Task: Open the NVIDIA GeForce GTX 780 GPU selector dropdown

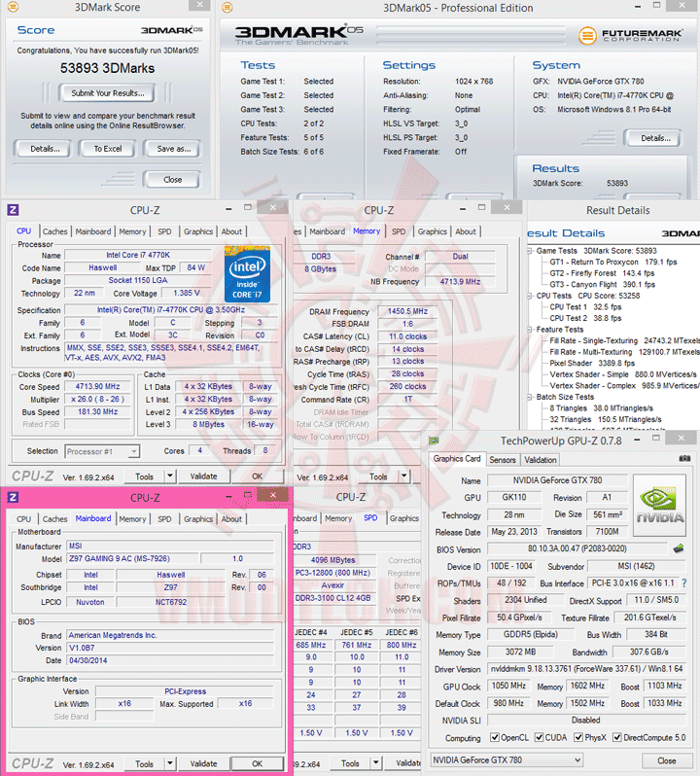Action: pos(507,759)
